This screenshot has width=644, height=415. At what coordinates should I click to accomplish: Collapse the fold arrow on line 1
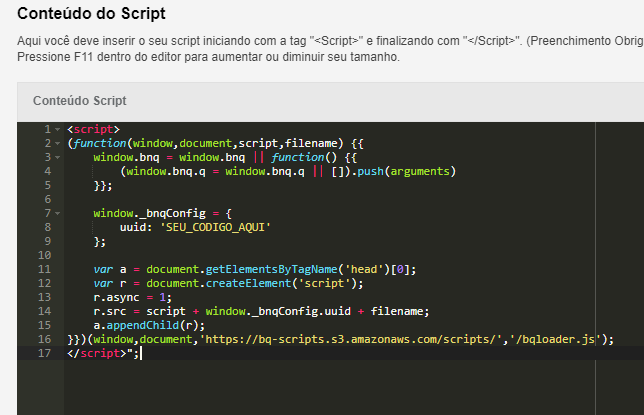58,129
